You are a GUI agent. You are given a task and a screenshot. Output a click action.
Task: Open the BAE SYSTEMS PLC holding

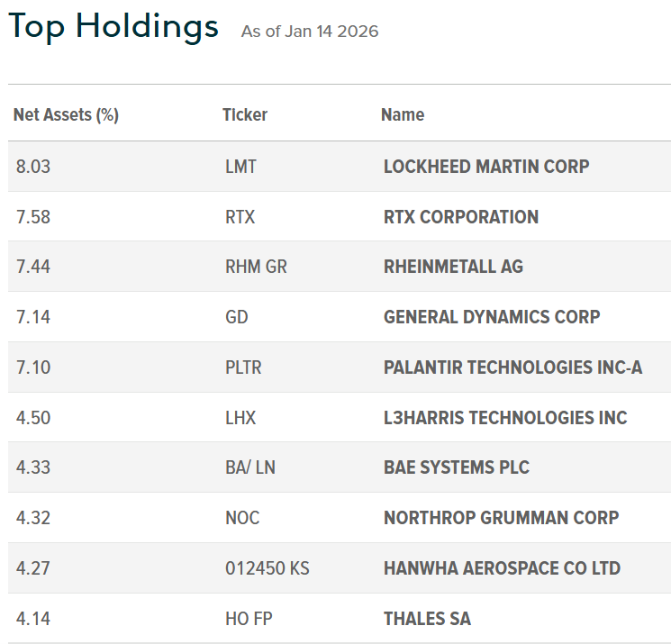tap(456, 467)
